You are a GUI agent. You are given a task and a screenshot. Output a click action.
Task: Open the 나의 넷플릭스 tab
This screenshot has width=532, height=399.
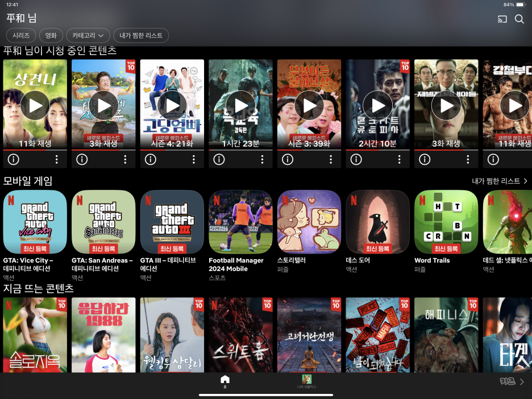[x=307, y=381]
